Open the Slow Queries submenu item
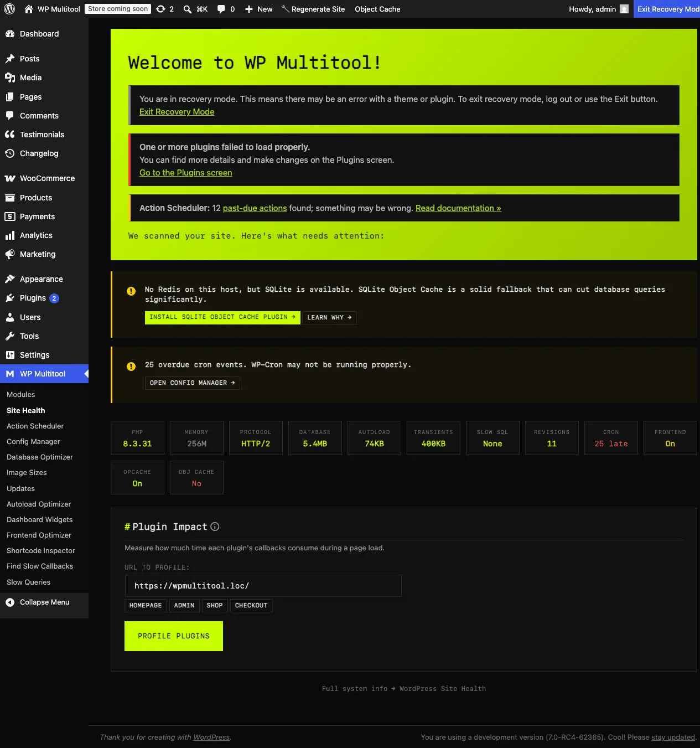The width and height of the screenshot is (700, 748). [x=29, y=582]
